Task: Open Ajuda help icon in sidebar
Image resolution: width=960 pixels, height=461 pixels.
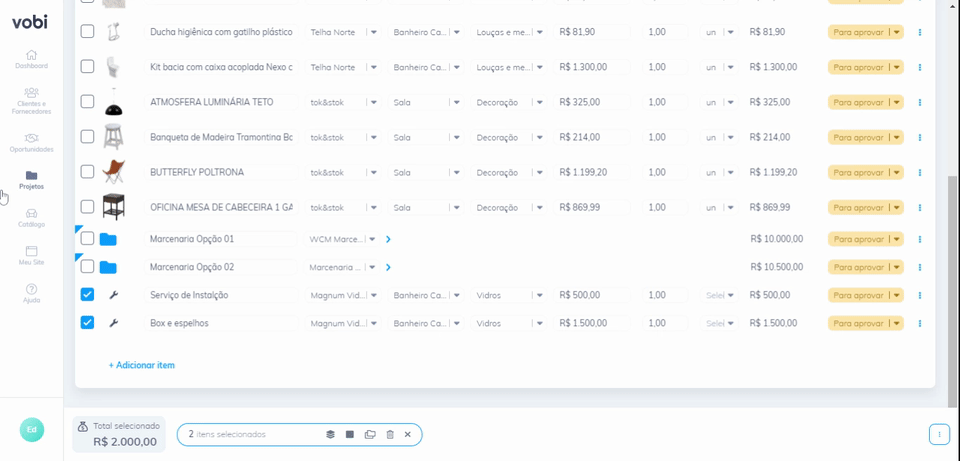Action: point(31,293)
